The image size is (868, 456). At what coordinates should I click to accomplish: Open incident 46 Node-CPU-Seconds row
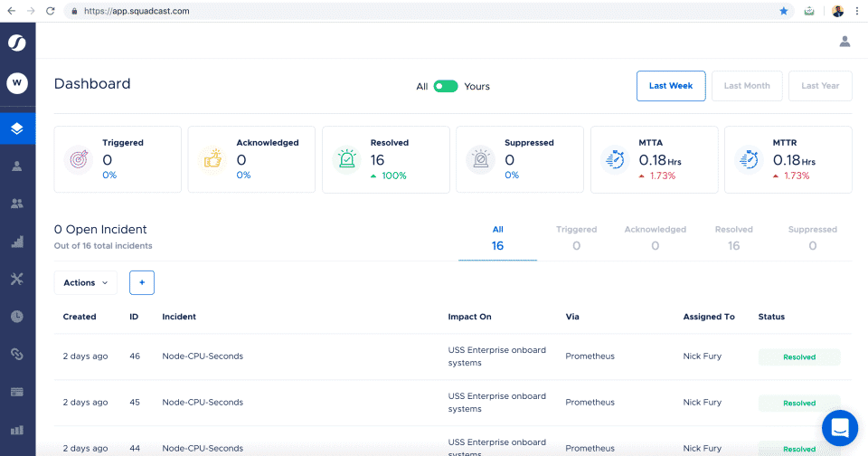202,356
